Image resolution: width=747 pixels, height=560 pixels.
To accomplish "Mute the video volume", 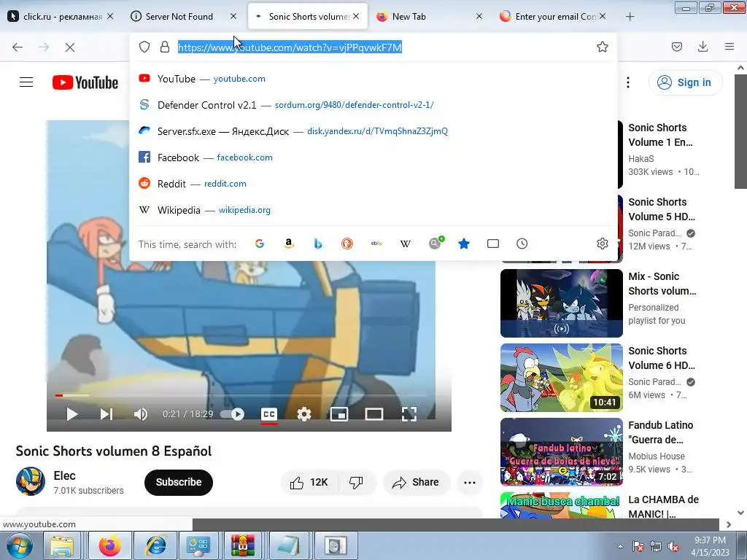I will 141,414.
